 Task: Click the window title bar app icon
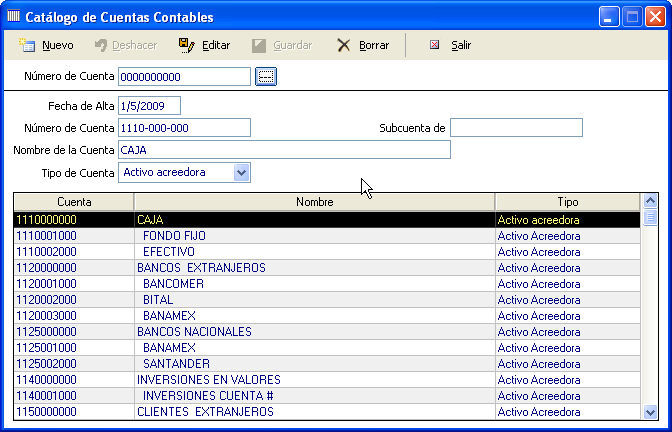13,17
